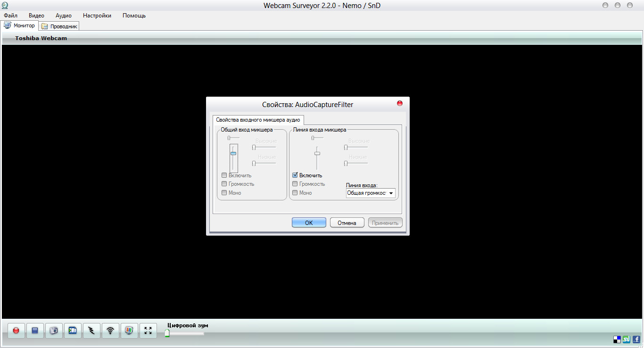The width and height of the screenshot is (644, 348).
Task: Share via the Facebook icon
Action: [x=636, y=339]
